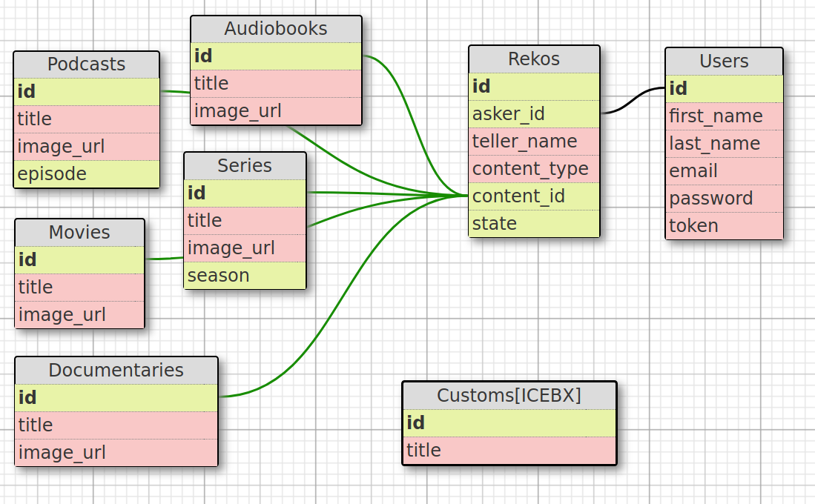Click the id row in Customs[ICEBX] table
The image size is (815, 504).
(509, 423)
